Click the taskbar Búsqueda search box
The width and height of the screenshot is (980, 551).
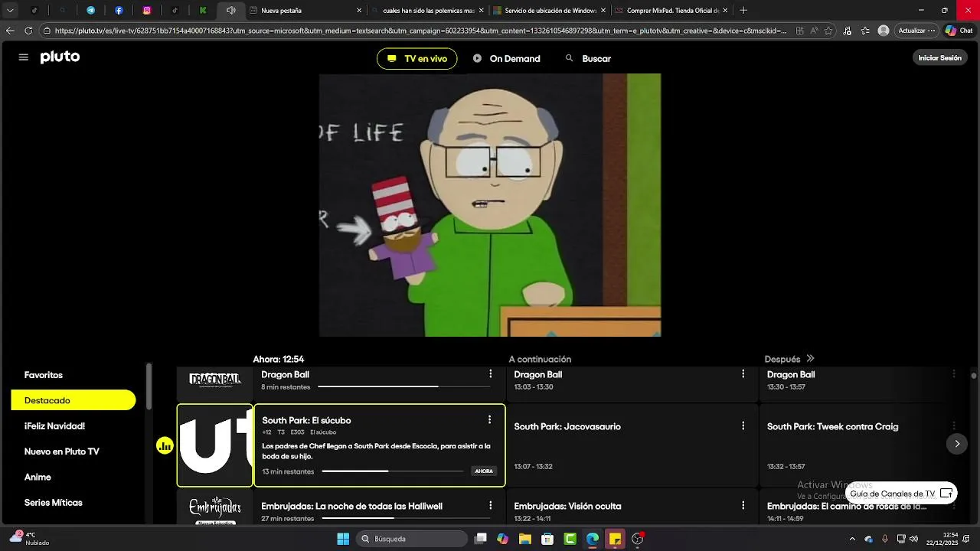(413, 539)
